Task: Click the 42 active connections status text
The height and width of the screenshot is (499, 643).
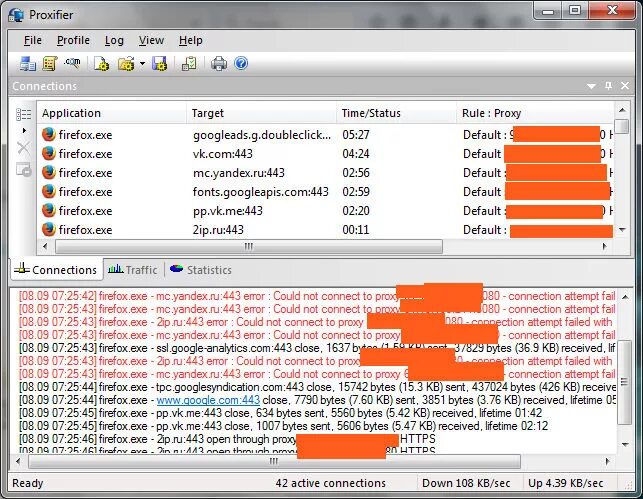Action: point(331,483)
